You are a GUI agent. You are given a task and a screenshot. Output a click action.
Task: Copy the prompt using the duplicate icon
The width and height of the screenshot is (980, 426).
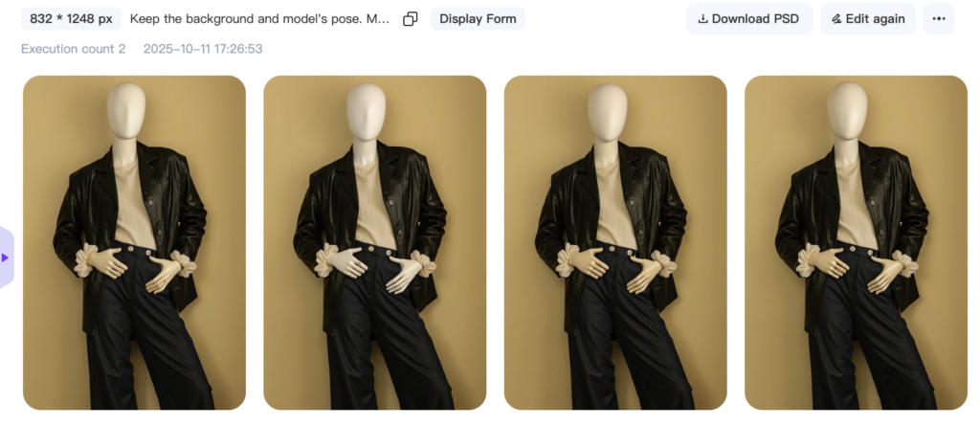tap(410, 19)
